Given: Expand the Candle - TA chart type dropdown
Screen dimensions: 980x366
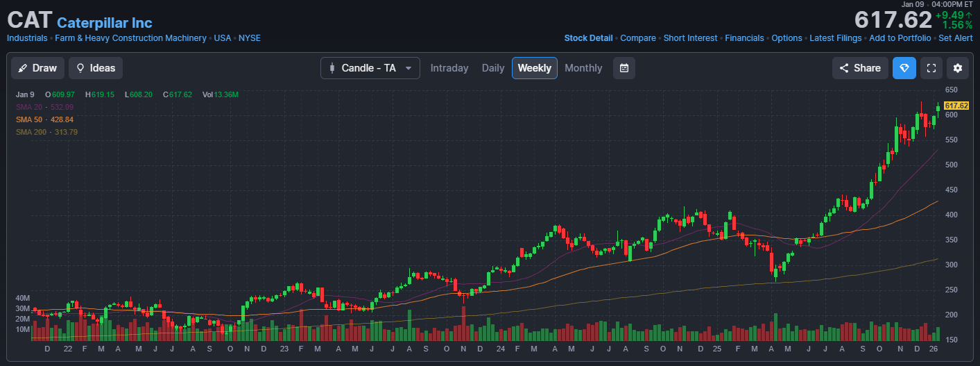Looking at the screenshot, I should coord(370,68).
